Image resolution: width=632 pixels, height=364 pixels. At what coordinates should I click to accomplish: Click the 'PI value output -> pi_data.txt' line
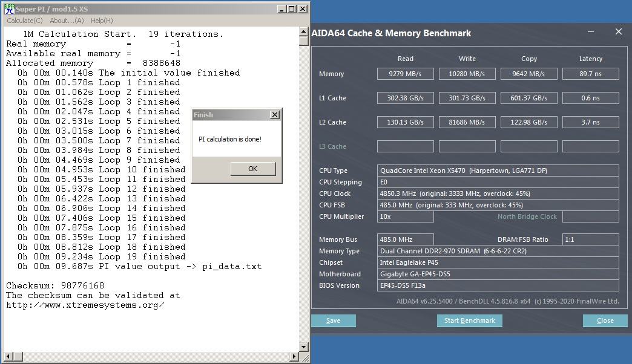139,266
